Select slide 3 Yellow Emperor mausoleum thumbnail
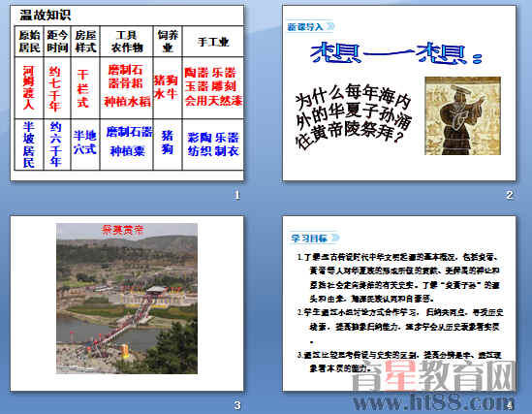Image resolution: width=532 pixels, height=414 pixels. (x=127, y=303)
